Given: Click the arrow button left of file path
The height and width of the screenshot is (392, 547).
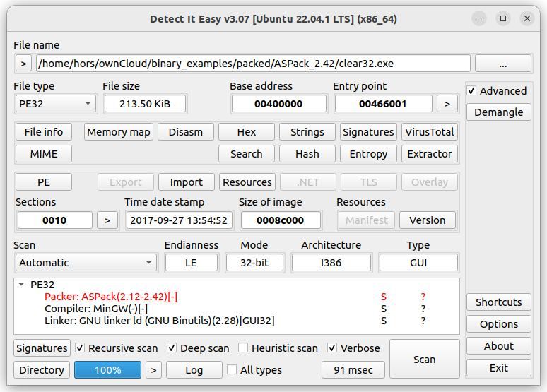Looking at the screenshot, I should click(x=24, y=64).
